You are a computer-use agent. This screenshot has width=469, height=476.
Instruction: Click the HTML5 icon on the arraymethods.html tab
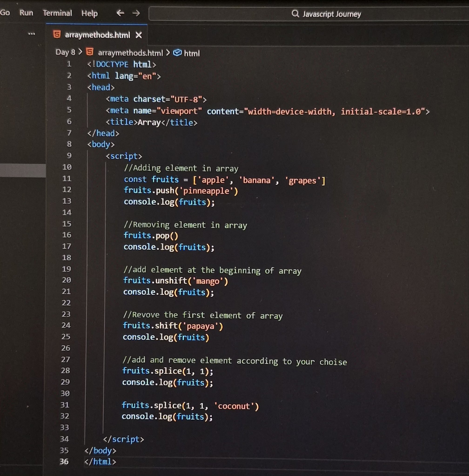tap(57, 34)
